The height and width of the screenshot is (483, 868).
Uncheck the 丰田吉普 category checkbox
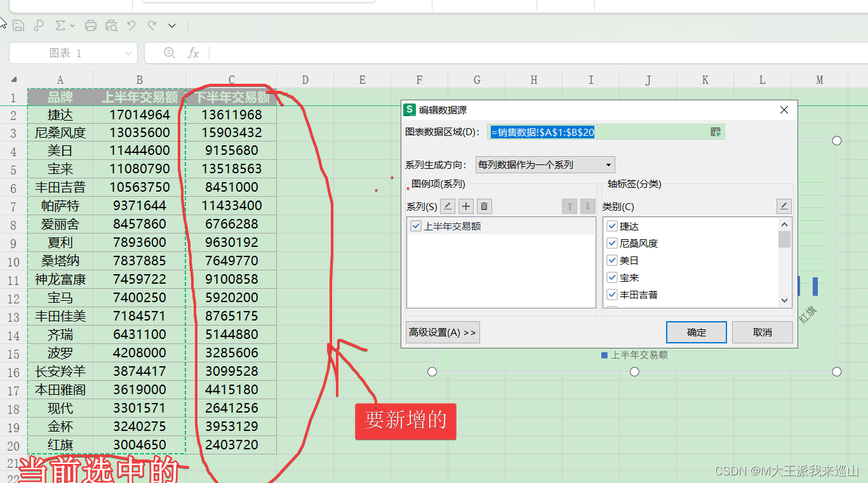613,294
